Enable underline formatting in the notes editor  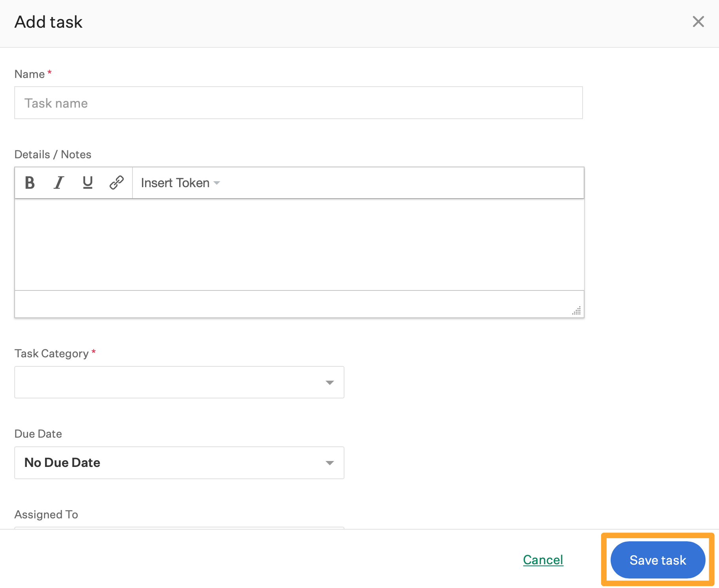click(x=88, y=183)
